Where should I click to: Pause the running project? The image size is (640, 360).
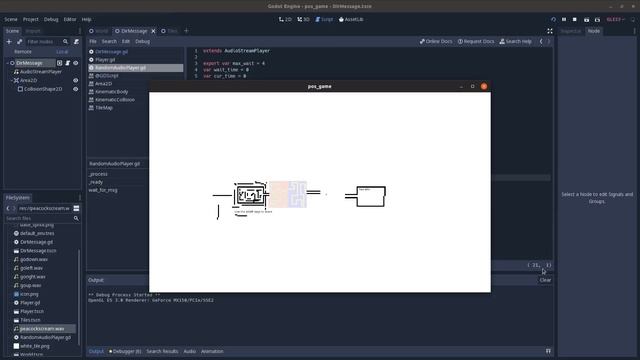[x=564, y=19]
